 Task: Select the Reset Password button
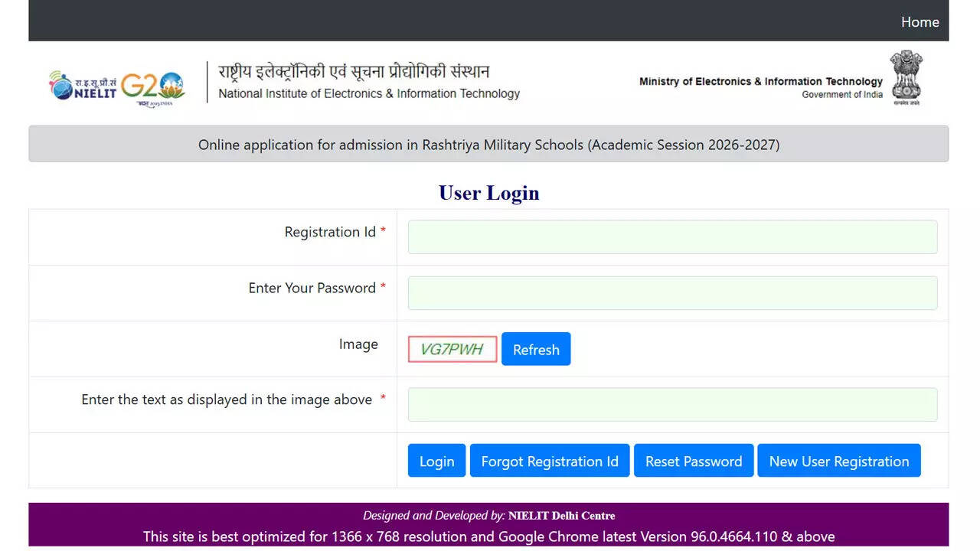pyautogui.click(x=694, y=461)
